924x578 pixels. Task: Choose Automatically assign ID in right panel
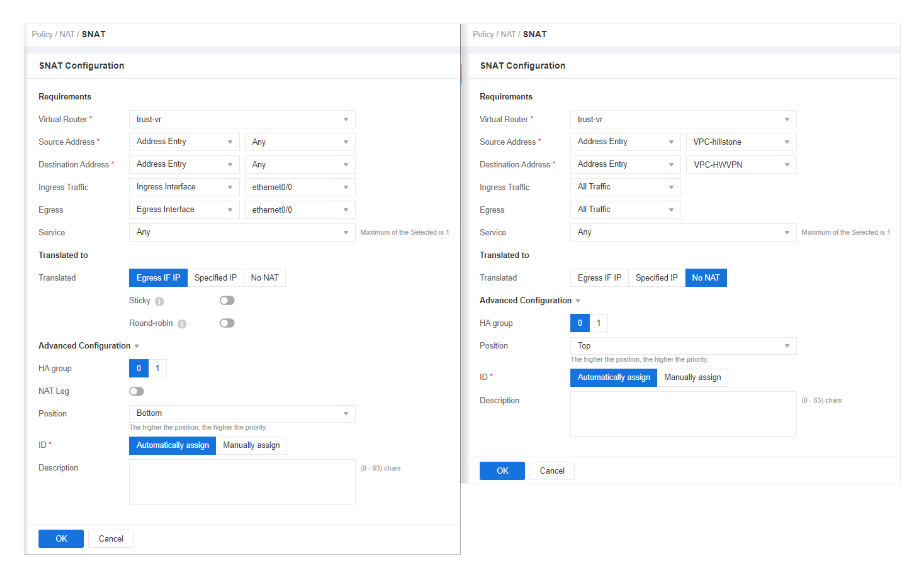[x=613, y=377]
